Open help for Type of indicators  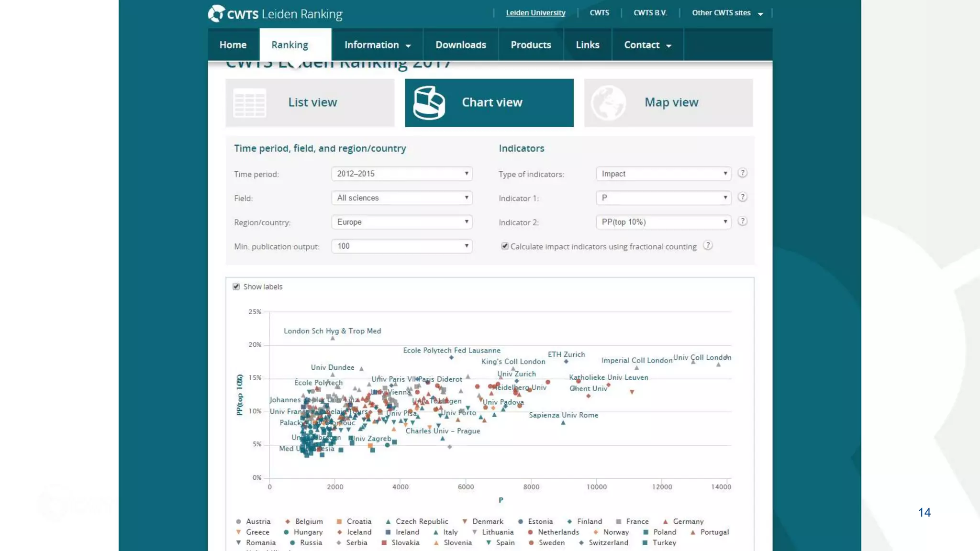tap(742, 173)
